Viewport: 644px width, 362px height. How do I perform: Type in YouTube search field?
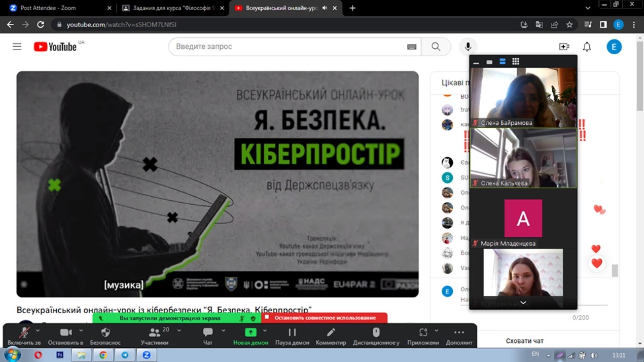pyautogui.click(x=290, y=47)
